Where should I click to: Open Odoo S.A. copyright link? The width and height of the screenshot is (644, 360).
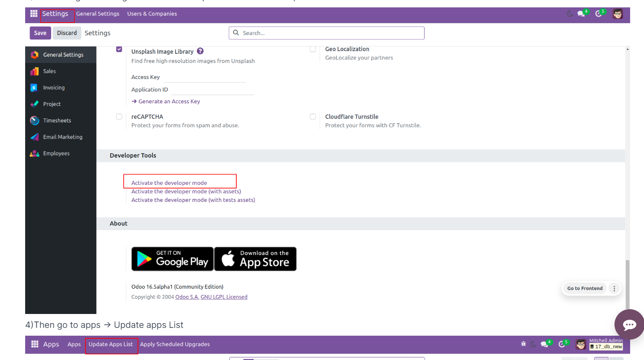coord(187,297)
